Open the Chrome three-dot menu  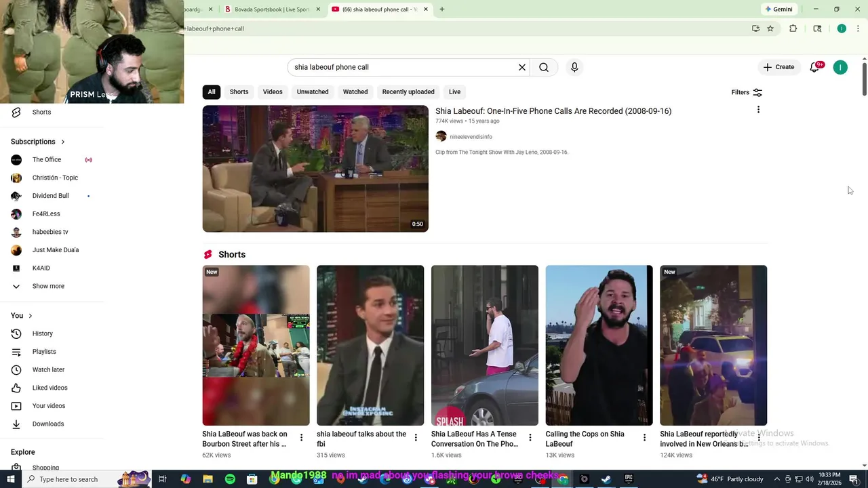858,28
